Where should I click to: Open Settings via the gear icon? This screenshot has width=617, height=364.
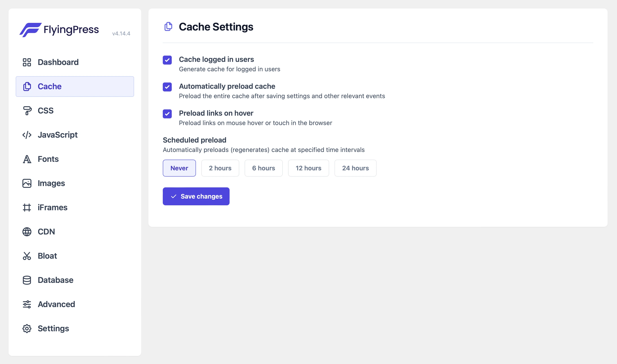pyautogui.click(x=27, y=328)
